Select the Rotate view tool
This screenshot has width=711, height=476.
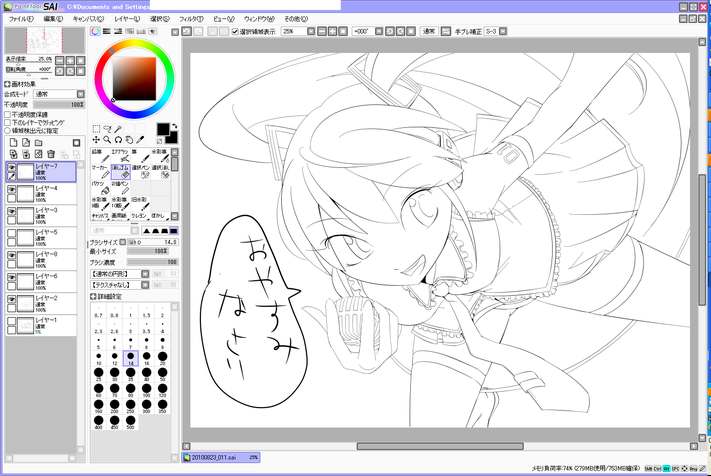coord(118,140)
